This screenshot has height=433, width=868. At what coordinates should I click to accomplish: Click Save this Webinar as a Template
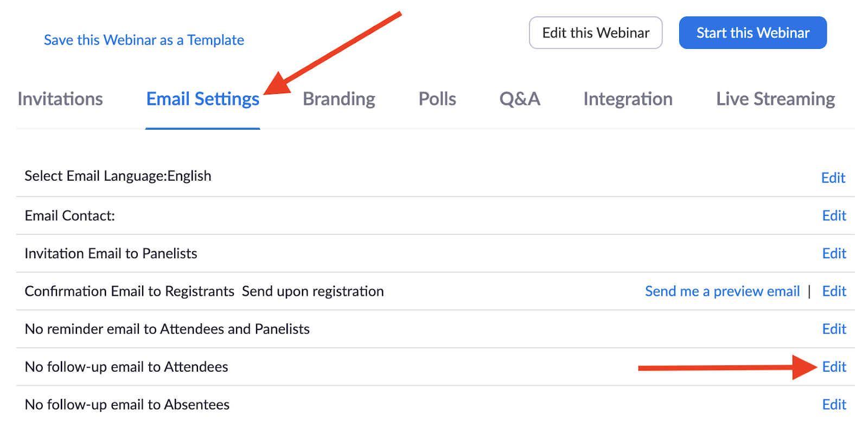point(144,40)
